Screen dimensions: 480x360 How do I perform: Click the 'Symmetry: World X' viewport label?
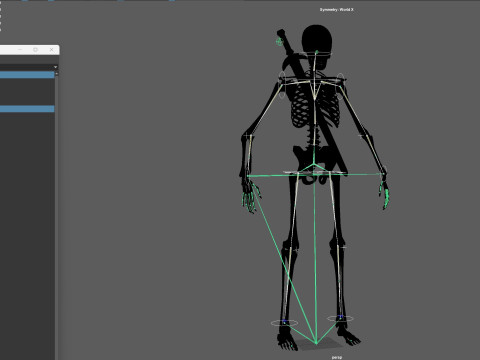pyautogui.click(x=337, y=10)
